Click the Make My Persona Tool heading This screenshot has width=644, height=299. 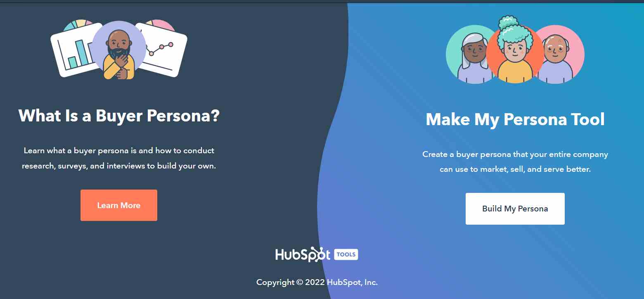point(515,119)
